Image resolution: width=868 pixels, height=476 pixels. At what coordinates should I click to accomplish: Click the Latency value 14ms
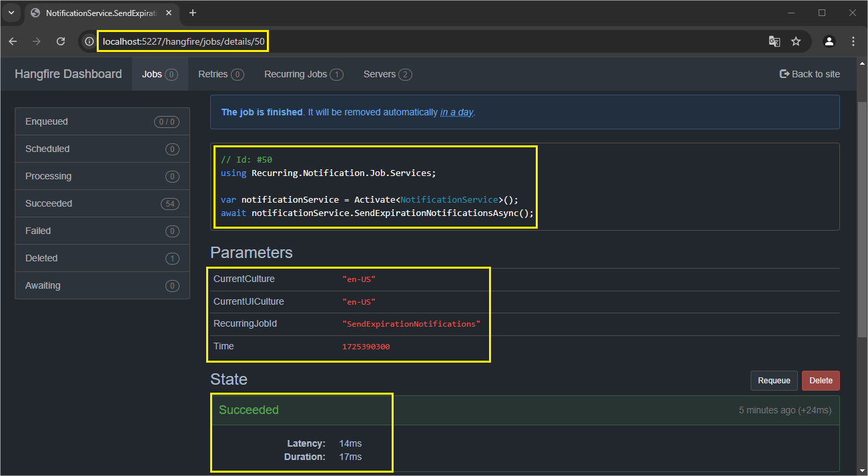tap(350, 443)
